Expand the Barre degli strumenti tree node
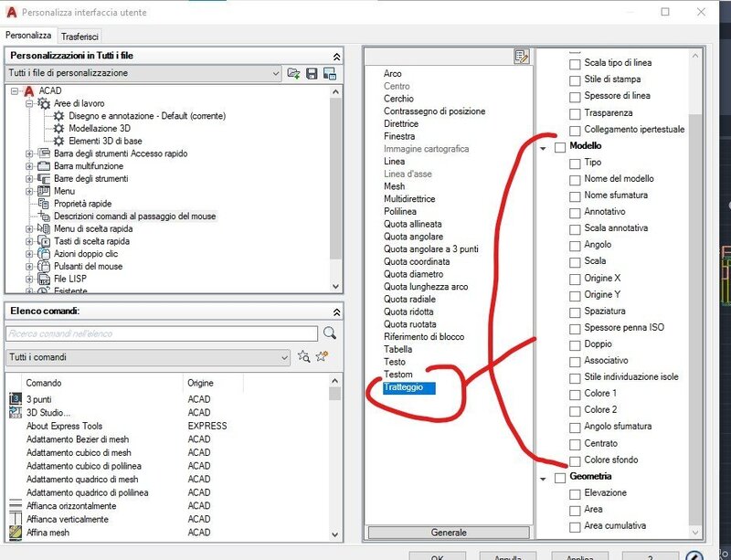The image size is (731, 560). [x=29, y=178]
